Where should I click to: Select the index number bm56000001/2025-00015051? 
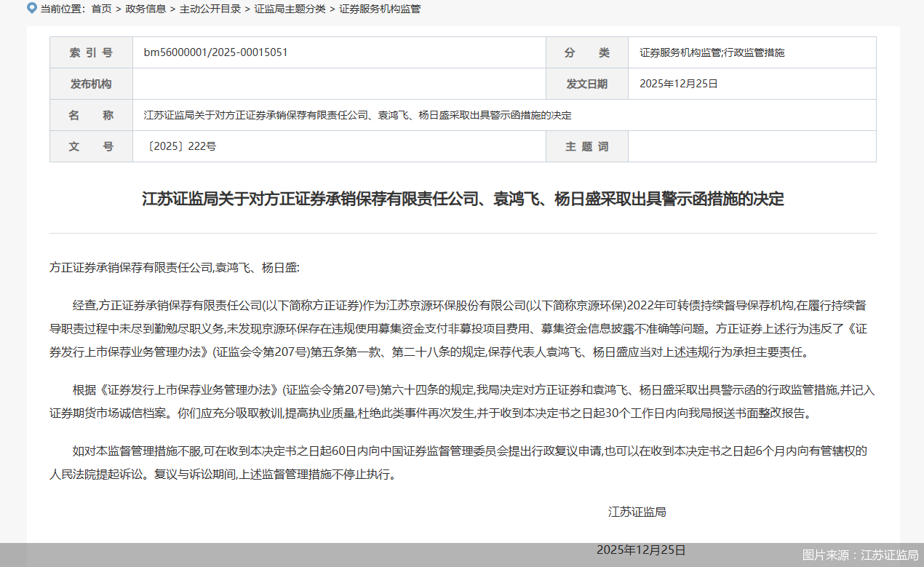click(215, 52)
